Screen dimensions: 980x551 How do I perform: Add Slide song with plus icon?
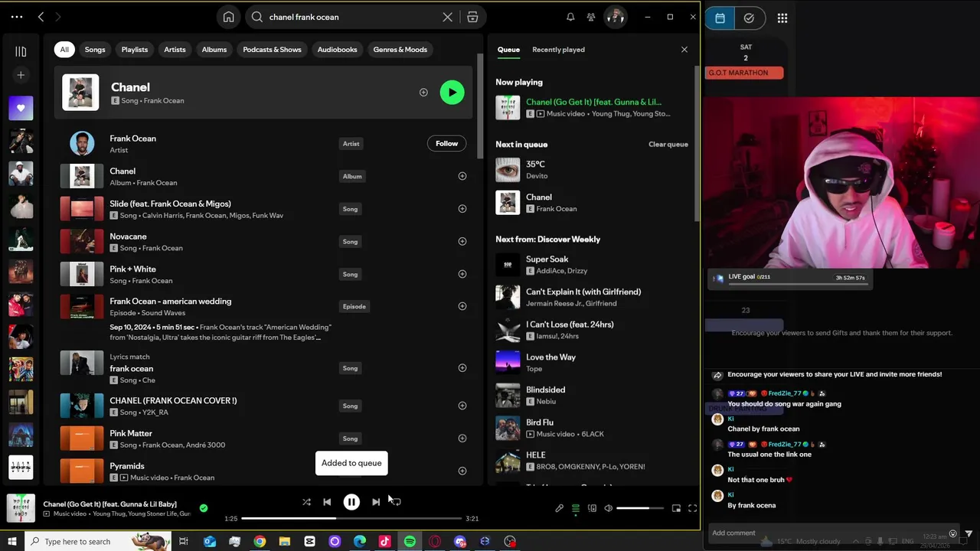pos(462,209)
